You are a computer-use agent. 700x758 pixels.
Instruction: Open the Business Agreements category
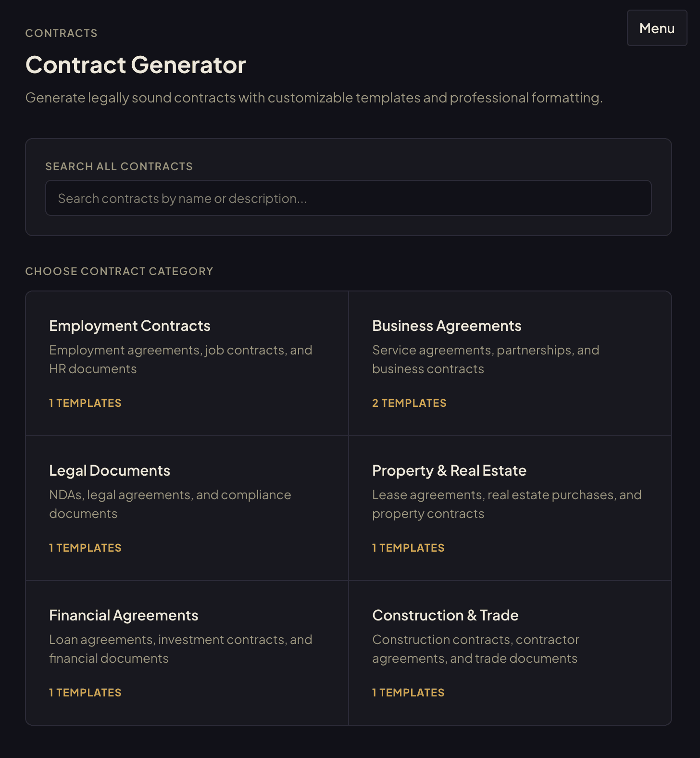(x=510, y=363)
